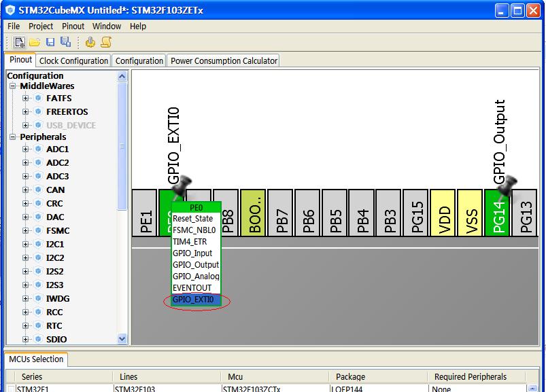The image size is (546, 392).
Task: Select GPIO_EXTI0 in the PE0 popup
Action: coord(193,299)
